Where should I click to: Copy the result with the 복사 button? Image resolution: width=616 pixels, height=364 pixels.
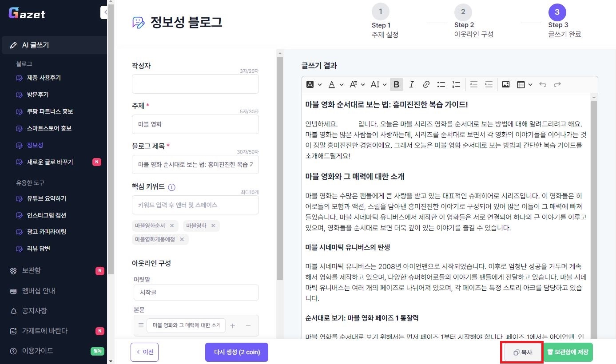522,352
